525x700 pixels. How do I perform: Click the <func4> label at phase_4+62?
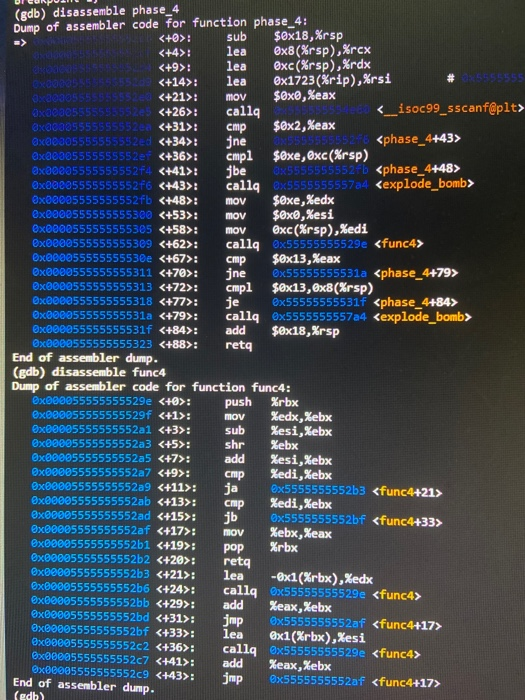click(398, 244)
